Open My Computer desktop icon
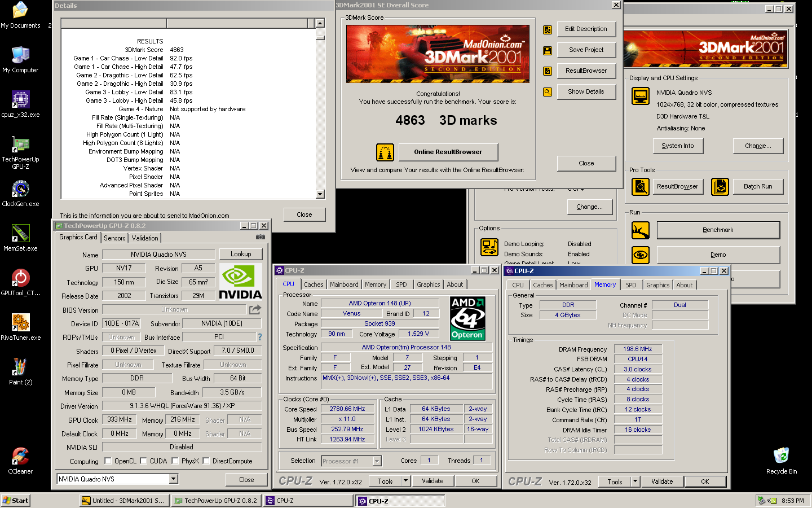Screen dimensions: 812x508 pyautogui.click(x=20, y=60)
